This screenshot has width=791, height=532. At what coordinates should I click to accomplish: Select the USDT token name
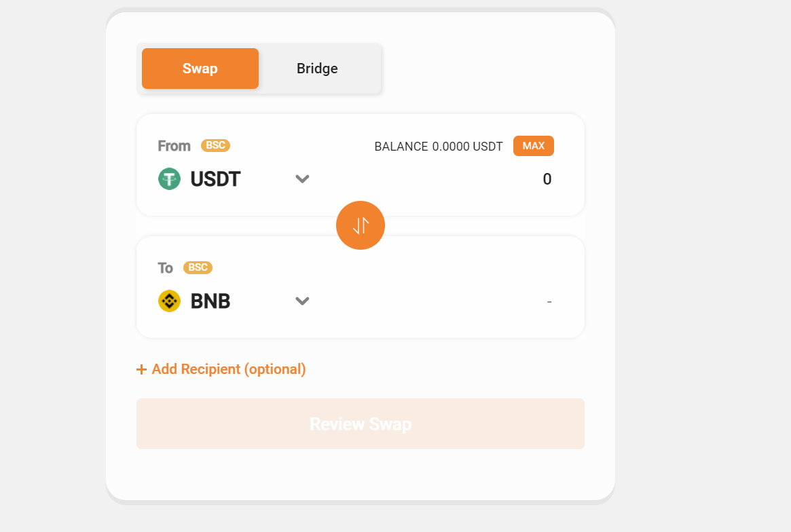click(215, 179)
